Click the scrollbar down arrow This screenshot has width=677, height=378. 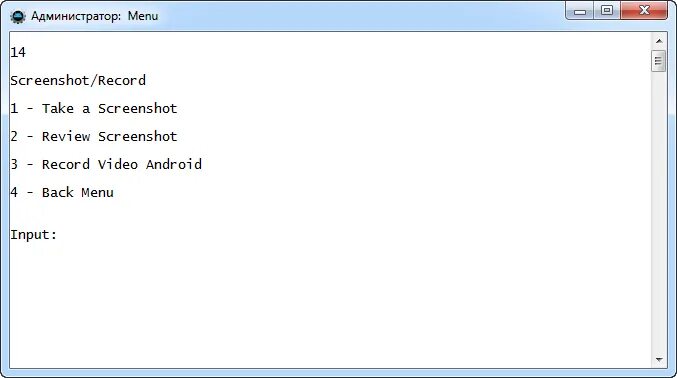coord(658,359)
